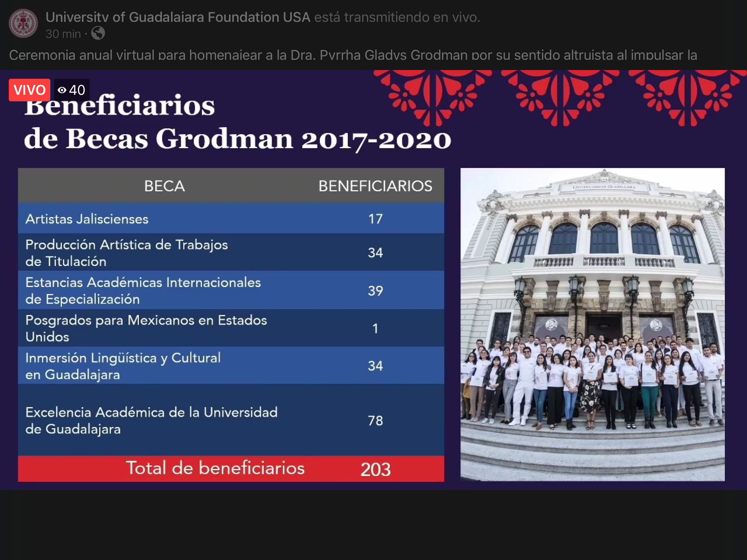Viewport: 747px width, 560px height.
Task: Tap the group photo at university building
Action: click(x=592, y=324)
